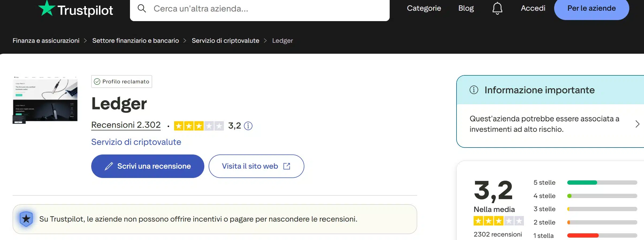Click the checkmark in the Profilo reclamato badge
The image size is (644, 240).
[x=97, y=82]
